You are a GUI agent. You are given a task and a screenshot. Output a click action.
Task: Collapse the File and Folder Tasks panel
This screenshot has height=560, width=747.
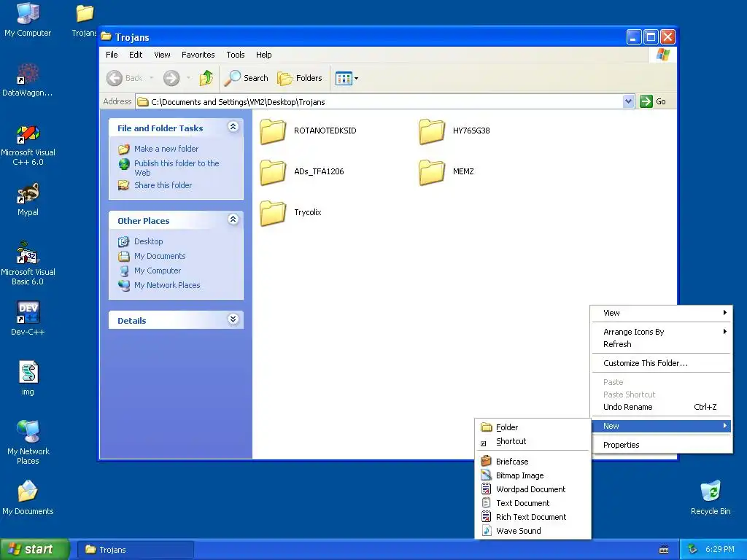233,127
